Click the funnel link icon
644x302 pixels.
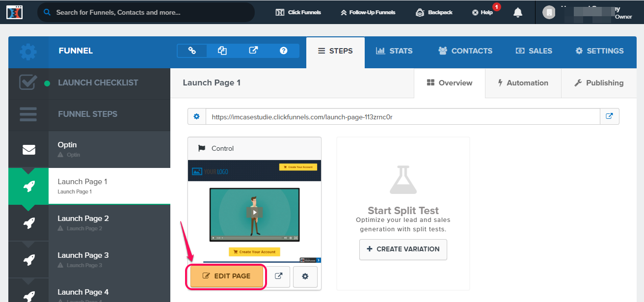tap(192, 51)
